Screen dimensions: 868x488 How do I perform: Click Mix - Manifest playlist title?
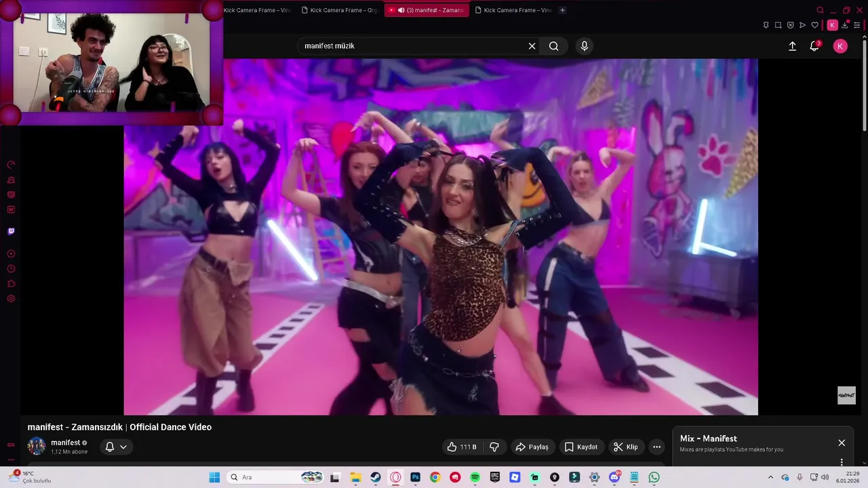point(709,439)
